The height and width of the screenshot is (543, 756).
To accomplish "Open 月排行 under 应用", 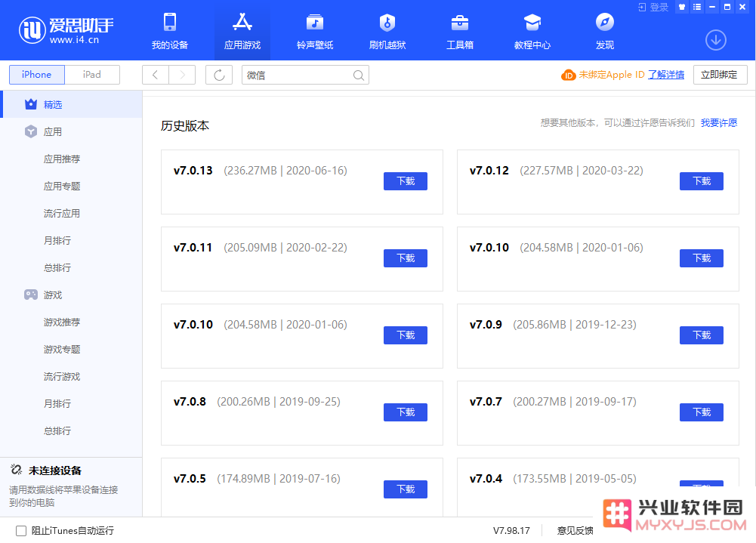I will pos(57,241).
